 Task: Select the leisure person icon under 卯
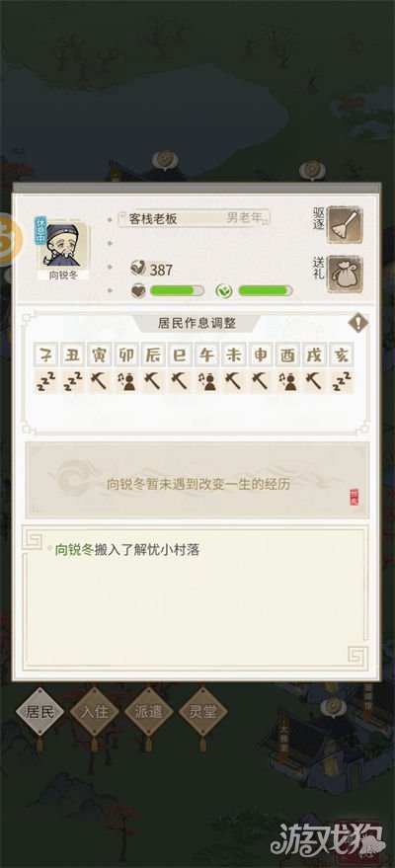(x=127, y=382)
